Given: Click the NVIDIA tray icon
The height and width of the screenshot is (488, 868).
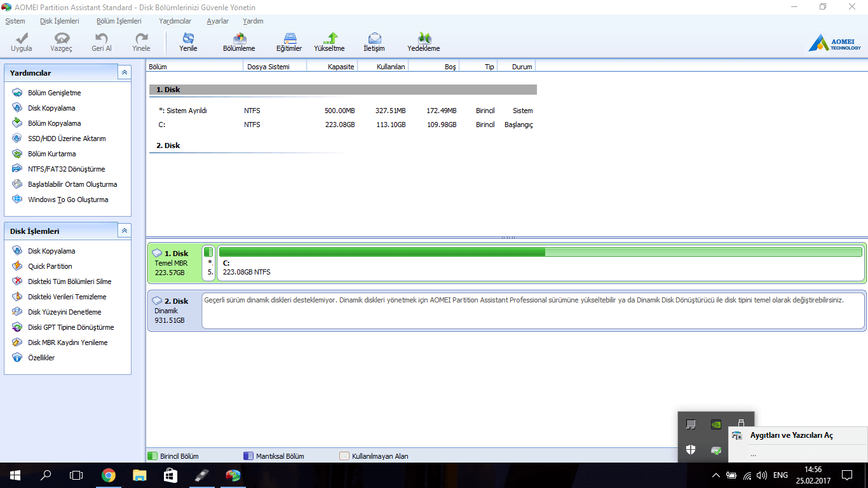Looking at the screenshot, I should pyautogui.click(x=715, y=424).
